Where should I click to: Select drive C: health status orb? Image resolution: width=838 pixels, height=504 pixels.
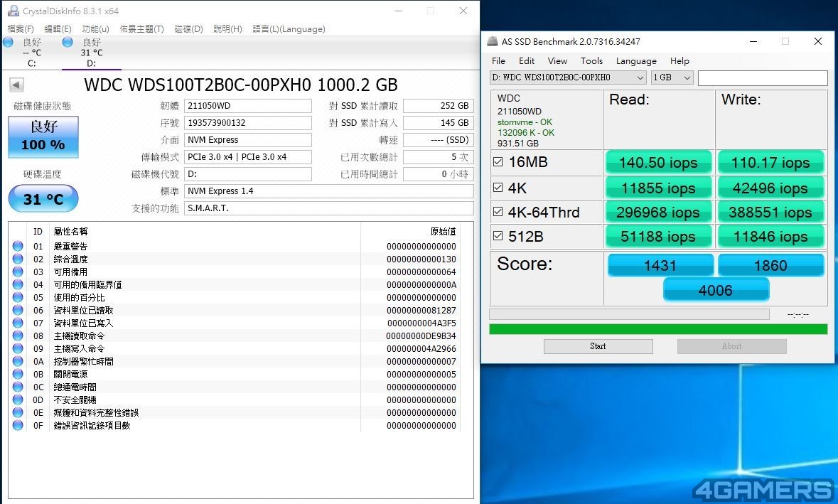(x=8, y=42)
